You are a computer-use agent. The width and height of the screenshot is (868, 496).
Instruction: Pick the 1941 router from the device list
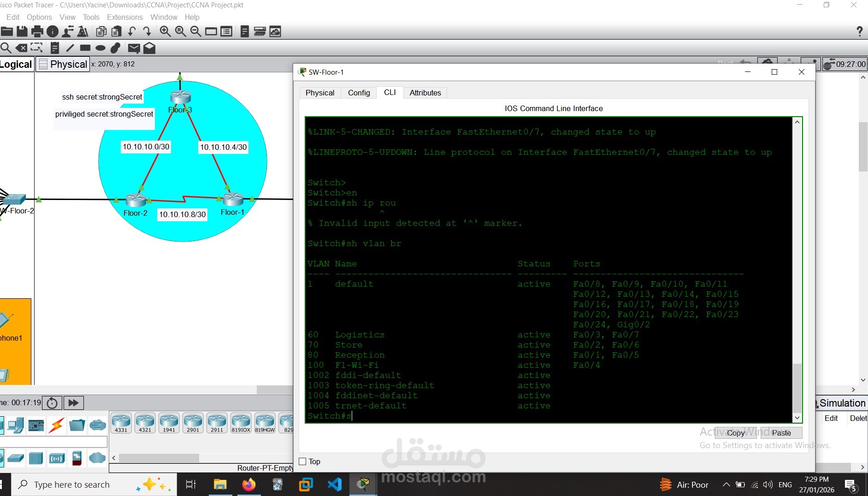(169, 423)
